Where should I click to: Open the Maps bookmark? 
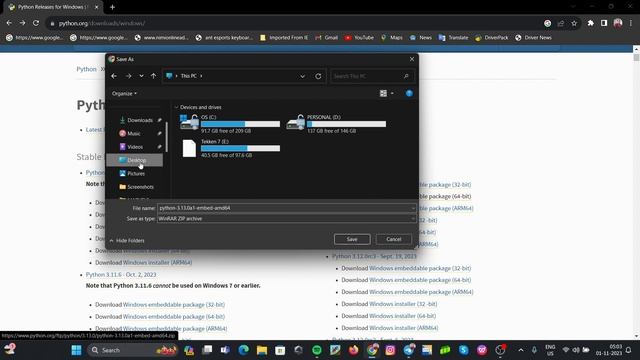(392, 38)
